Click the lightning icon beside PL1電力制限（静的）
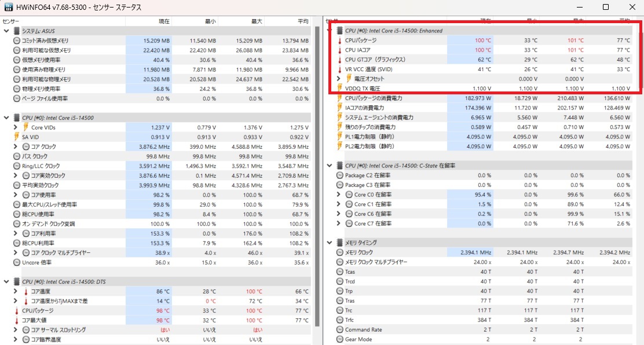Viewport: 644px width, 345px height. click(x=339, y=137)
